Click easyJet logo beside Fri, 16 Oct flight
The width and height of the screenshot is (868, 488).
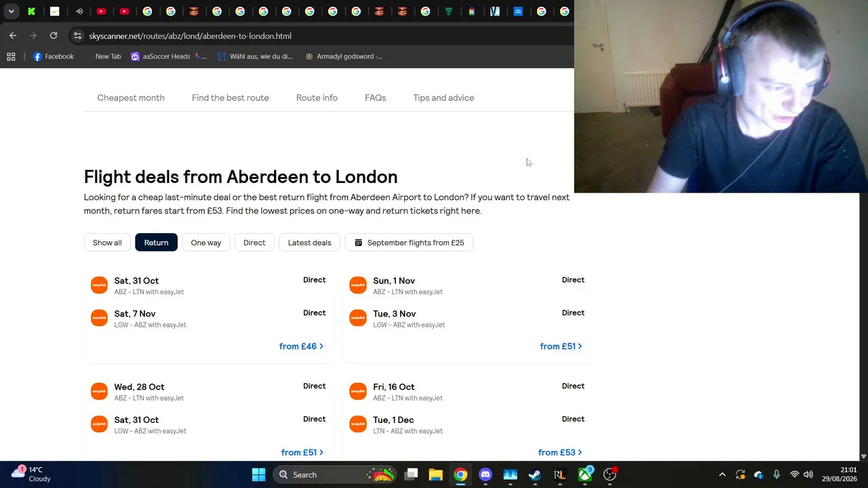[x=358, y=392]
